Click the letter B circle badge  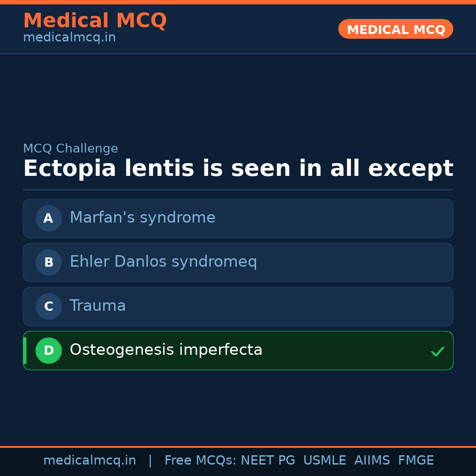pyautogui.click(x=48, y=262)
